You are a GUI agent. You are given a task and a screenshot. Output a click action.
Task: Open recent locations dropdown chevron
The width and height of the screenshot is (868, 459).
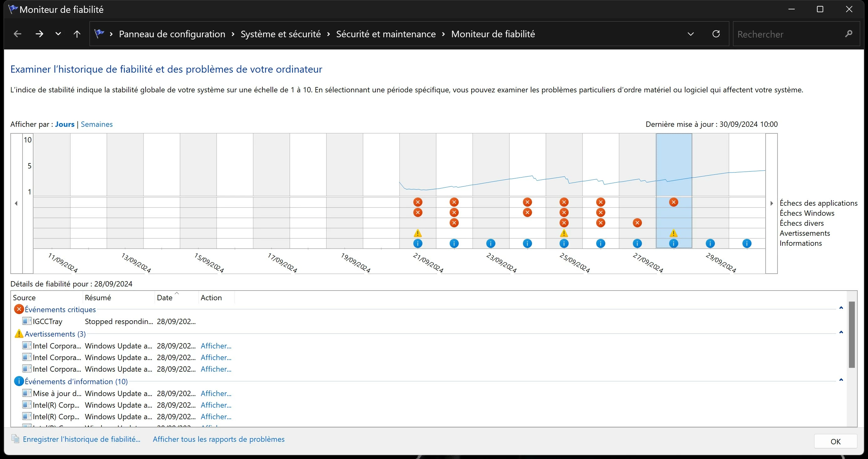coord(58,34)
